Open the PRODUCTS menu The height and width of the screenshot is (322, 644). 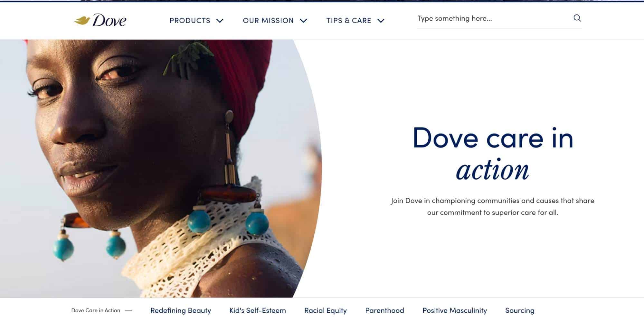coord(190,21)
